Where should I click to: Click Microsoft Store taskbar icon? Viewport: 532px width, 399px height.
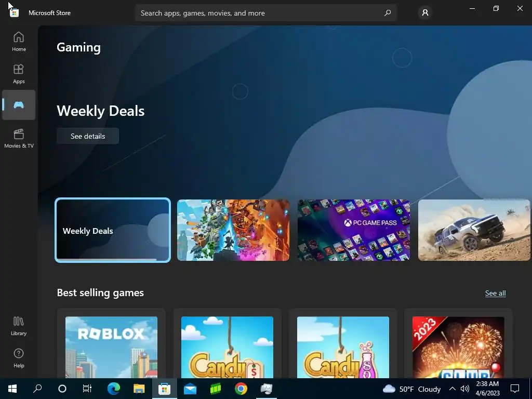pyautogui.click(x=164, y=389)
